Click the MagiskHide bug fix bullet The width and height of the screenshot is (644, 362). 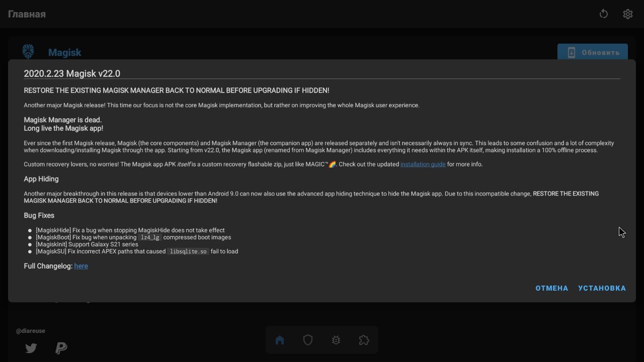pos(130,230)
